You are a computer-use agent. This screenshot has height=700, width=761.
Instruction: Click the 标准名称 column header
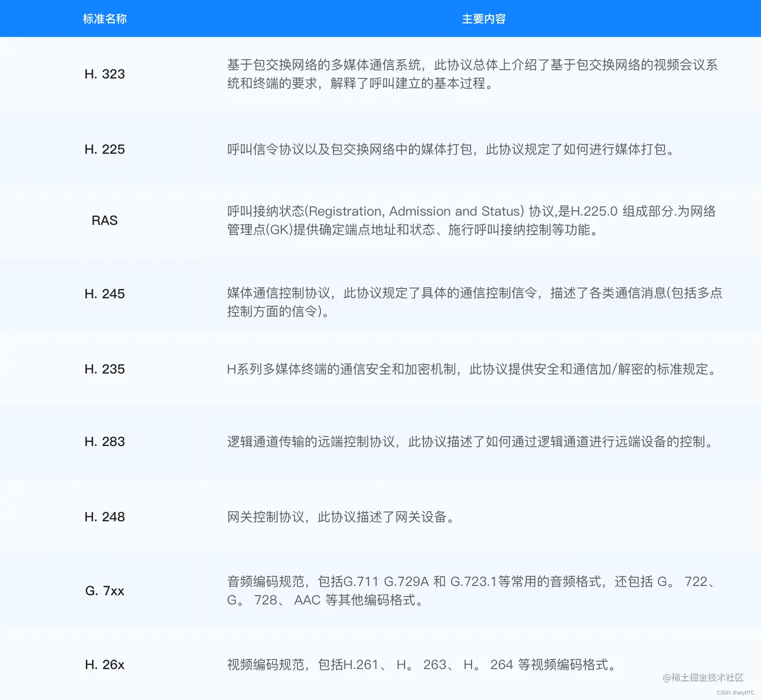(104, 19)
